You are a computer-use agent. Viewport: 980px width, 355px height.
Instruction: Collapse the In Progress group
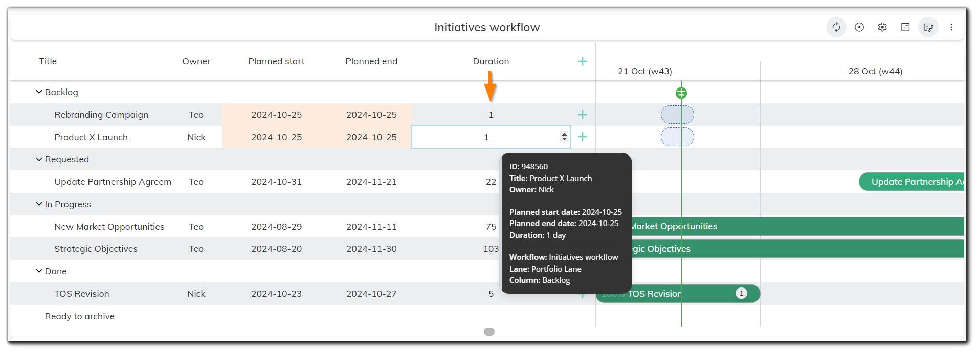(39, 204)
